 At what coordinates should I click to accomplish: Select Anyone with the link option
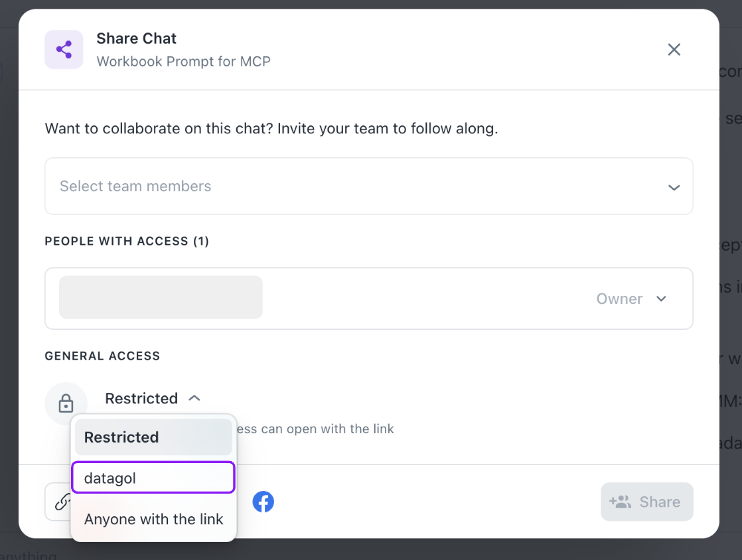point(153,519)
